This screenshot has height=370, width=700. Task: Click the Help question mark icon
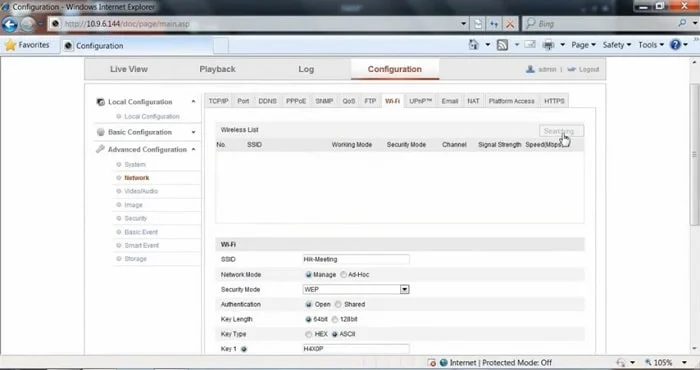[x=675, y=45]
